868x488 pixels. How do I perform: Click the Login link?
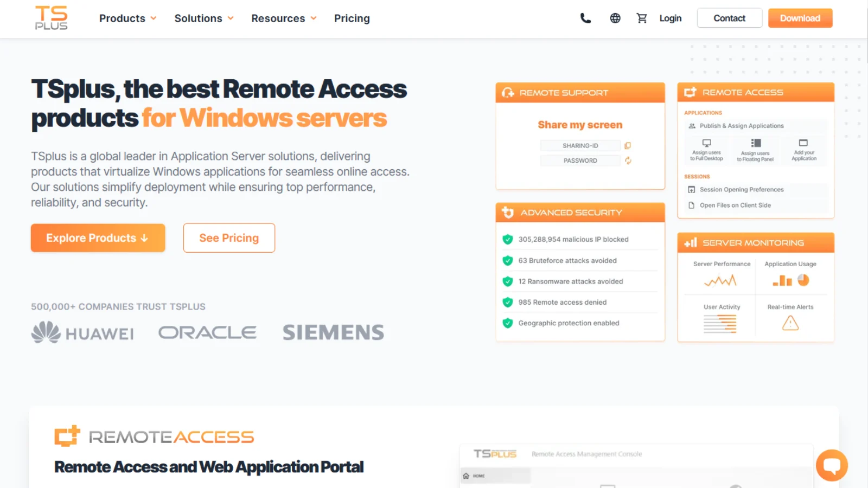(x=671, y=18)
